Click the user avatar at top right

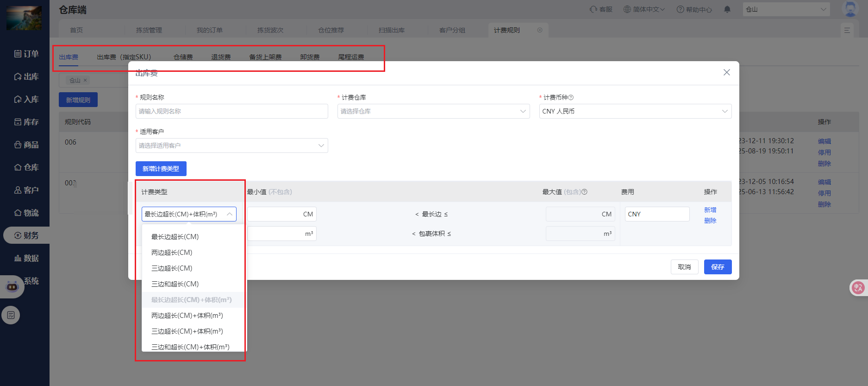tap(850, 9)
